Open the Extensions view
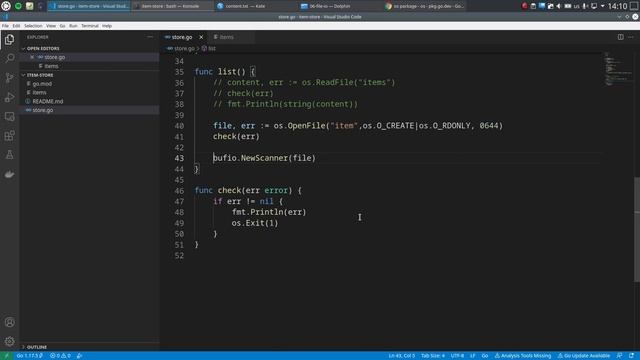Image resolution: width=640 pixels, height=360 pixels. (9, 136)
